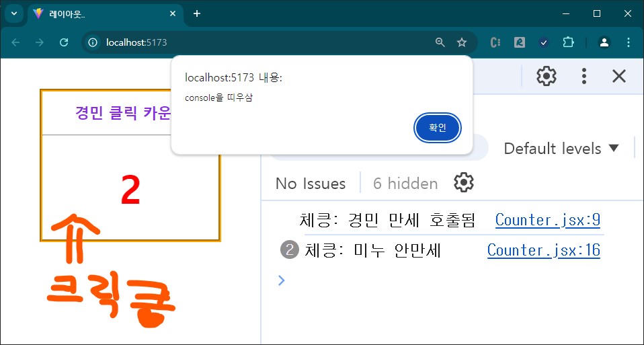Screen dimensions: 644x345
Task: Open the zoom magnifier icon
Action: (x=440, y=42)
